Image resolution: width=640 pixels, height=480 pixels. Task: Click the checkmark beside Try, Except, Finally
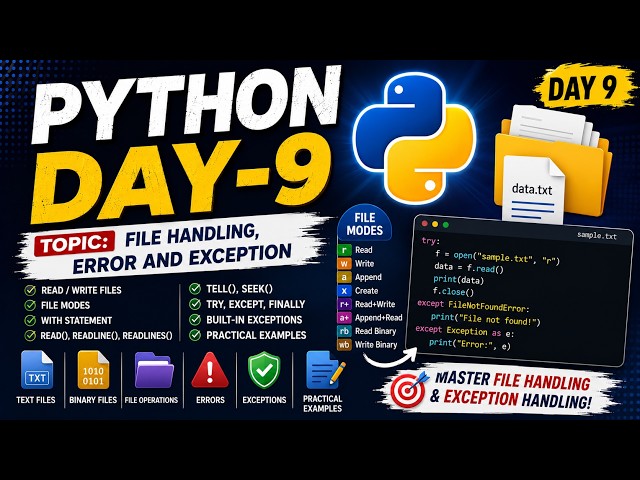(x=195, y=304)
